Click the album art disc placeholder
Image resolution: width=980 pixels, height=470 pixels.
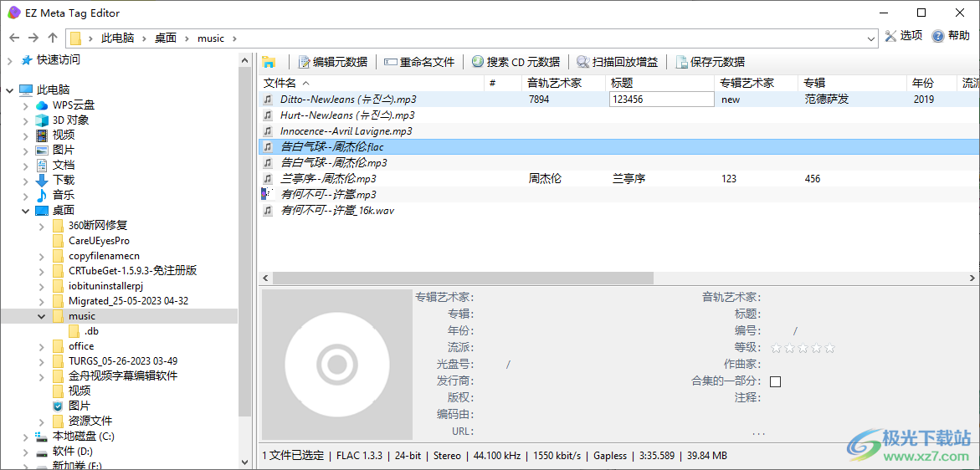click(x=337, y=364)
